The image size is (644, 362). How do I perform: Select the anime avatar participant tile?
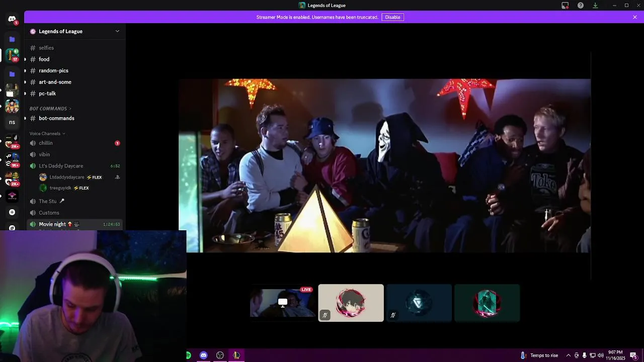pos(351,303)
